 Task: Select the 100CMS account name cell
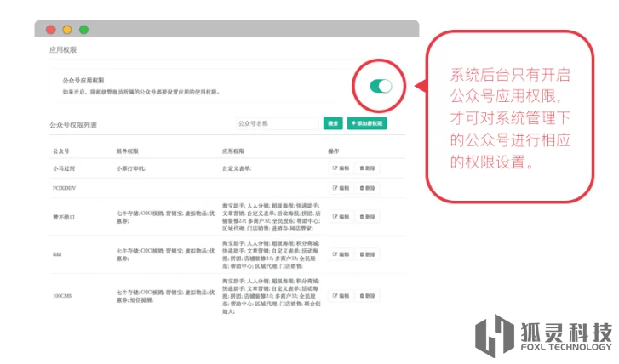62,296
